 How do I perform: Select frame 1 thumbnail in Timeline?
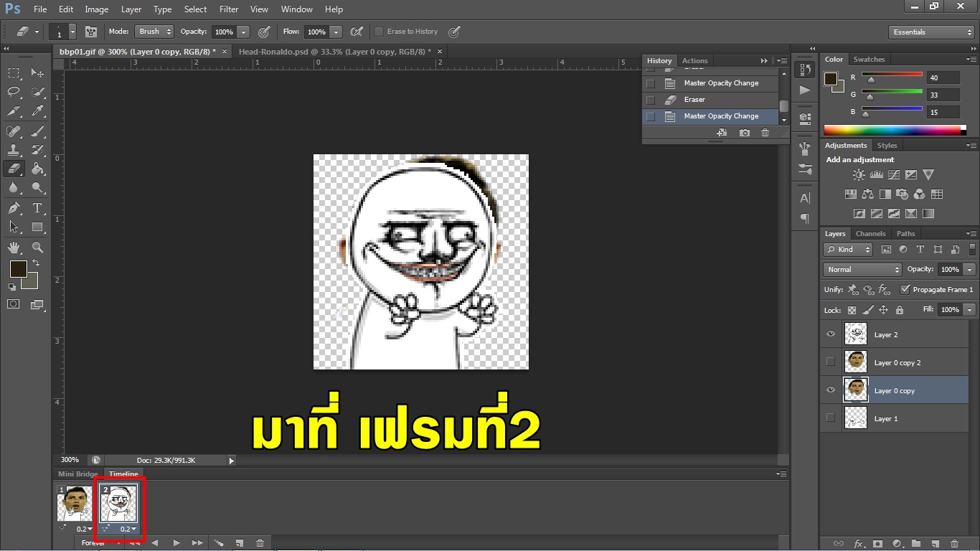tap(75, 504)
